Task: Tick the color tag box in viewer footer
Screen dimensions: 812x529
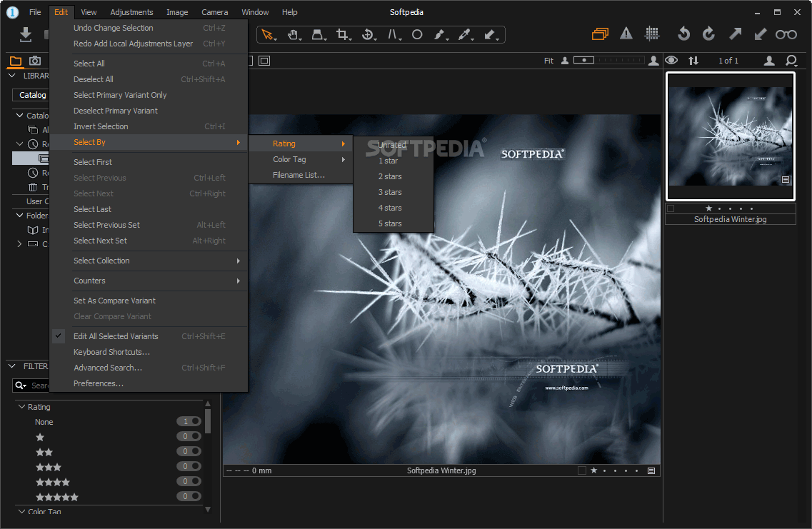Action: [x=582, y=470]
